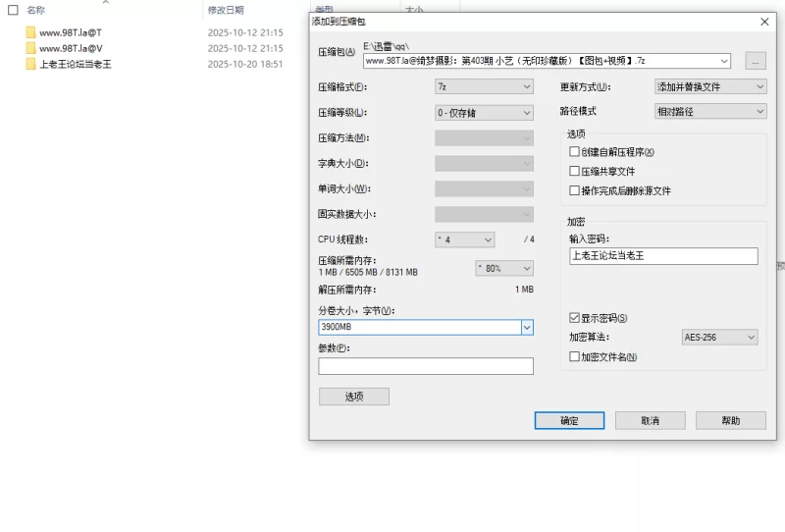Viewport: 785px width, 532px height.
Task: Click the folder icon of www.98T.la@V
Action: tap(31, 48)
